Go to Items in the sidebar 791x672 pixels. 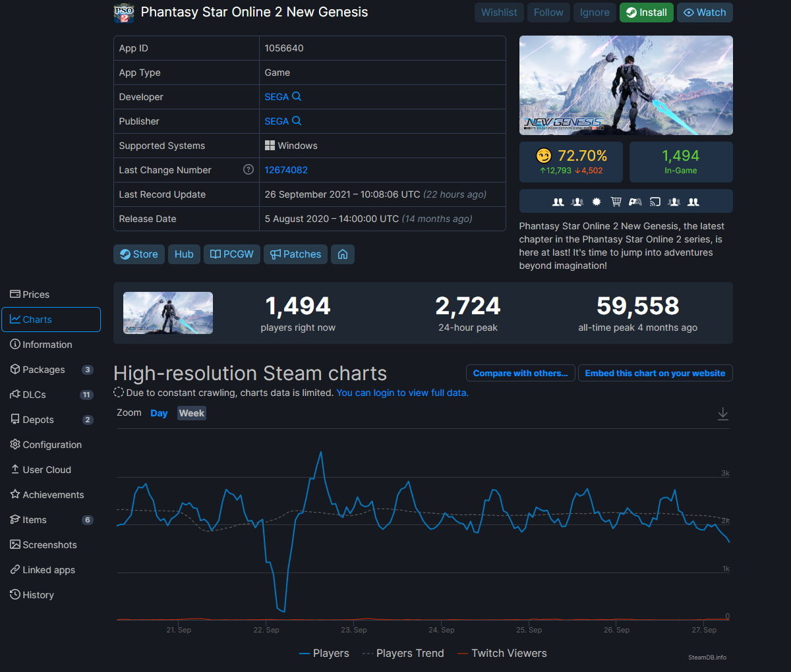tap(51, 520)
